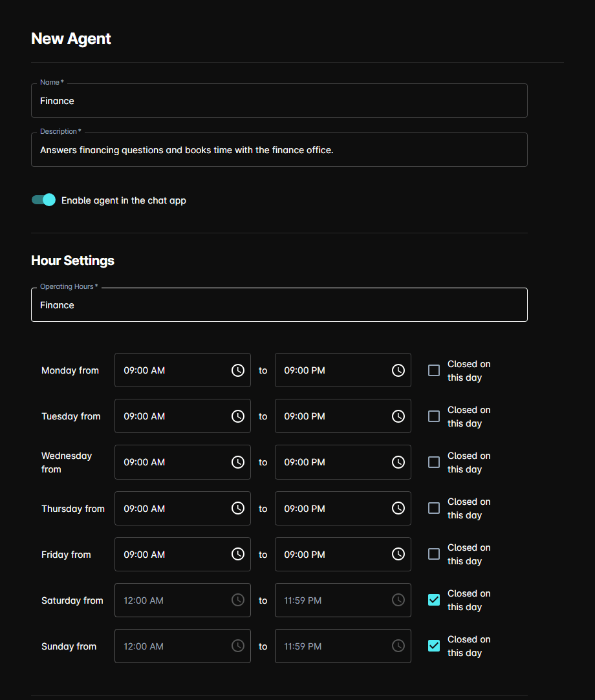Open Monday start time clock picker

[x=237, y=370]
